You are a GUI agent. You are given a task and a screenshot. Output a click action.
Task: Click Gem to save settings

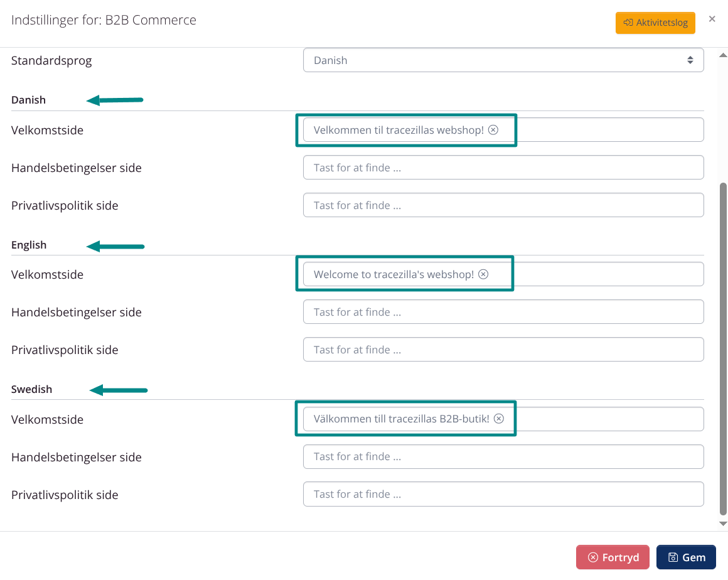point(686,557)
